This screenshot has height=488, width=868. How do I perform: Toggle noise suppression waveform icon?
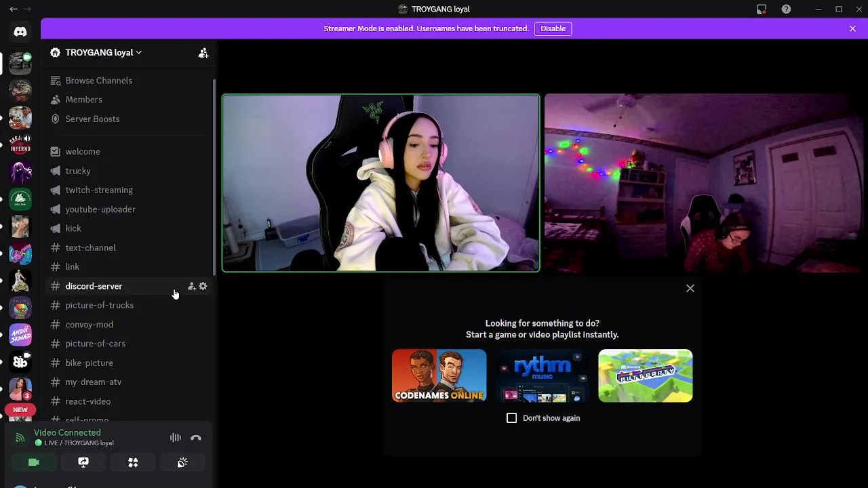tap(176, 438)
